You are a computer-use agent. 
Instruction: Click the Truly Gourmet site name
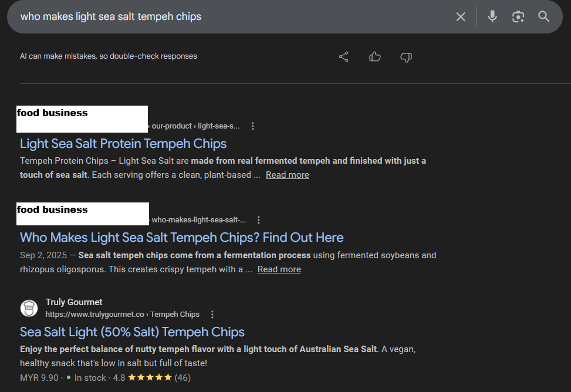74,302
